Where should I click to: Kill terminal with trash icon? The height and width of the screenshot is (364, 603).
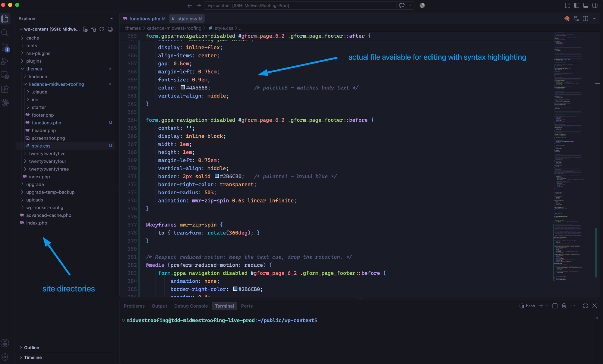pos(564,306)
